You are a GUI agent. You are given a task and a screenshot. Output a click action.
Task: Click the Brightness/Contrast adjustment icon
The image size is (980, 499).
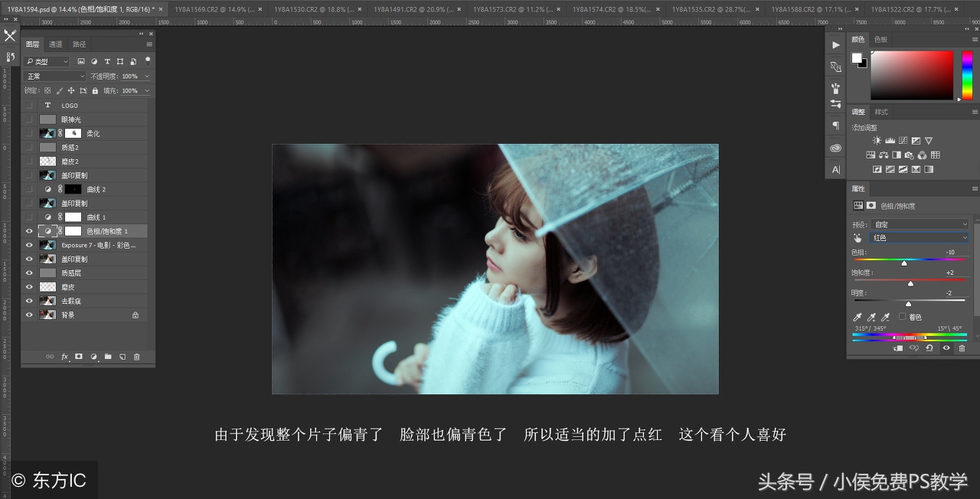click(875, 139)
